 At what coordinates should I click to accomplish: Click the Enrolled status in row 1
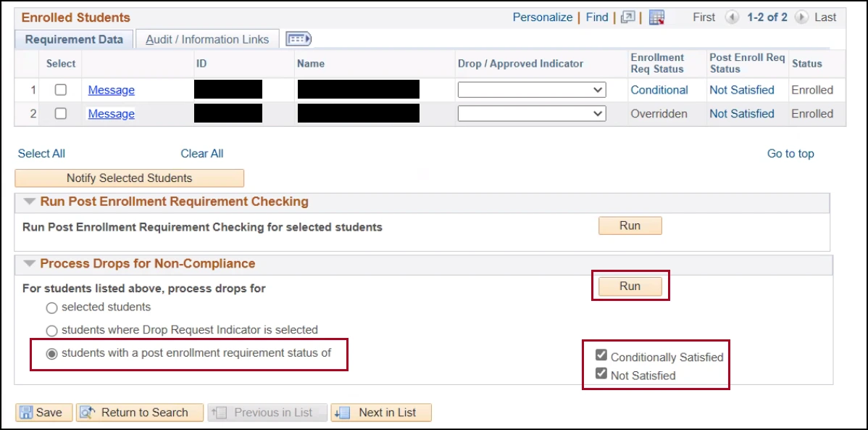[x=812, y=90]
